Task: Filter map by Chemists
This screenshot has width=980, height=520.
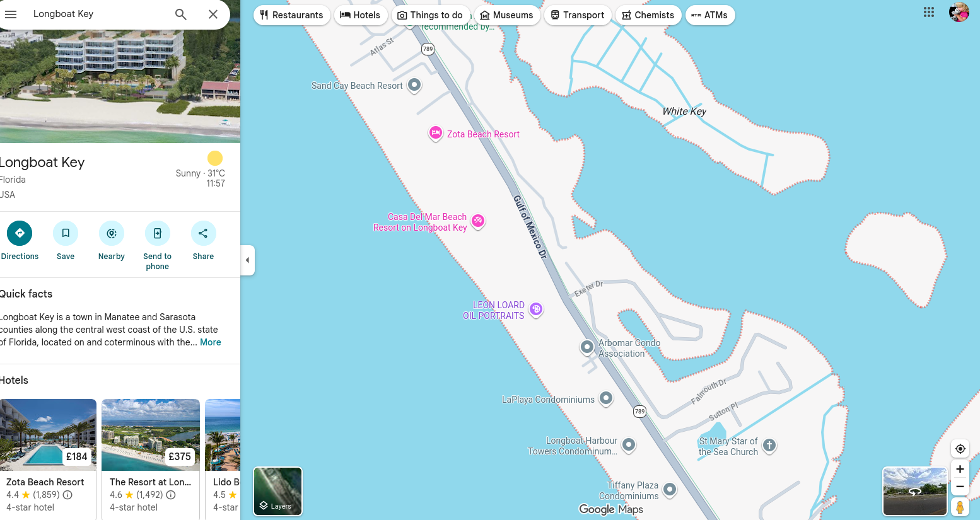Action: click(x=648, y=15)
